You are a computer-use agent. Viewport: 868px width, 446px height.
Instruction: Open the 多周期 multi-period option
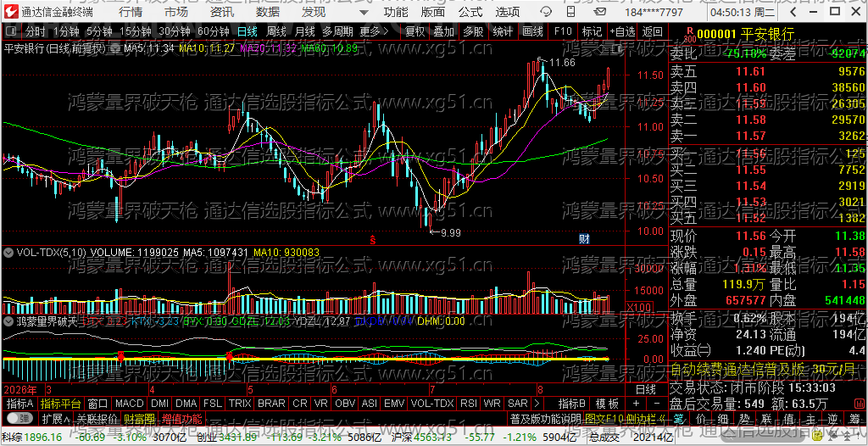(338, 31)
